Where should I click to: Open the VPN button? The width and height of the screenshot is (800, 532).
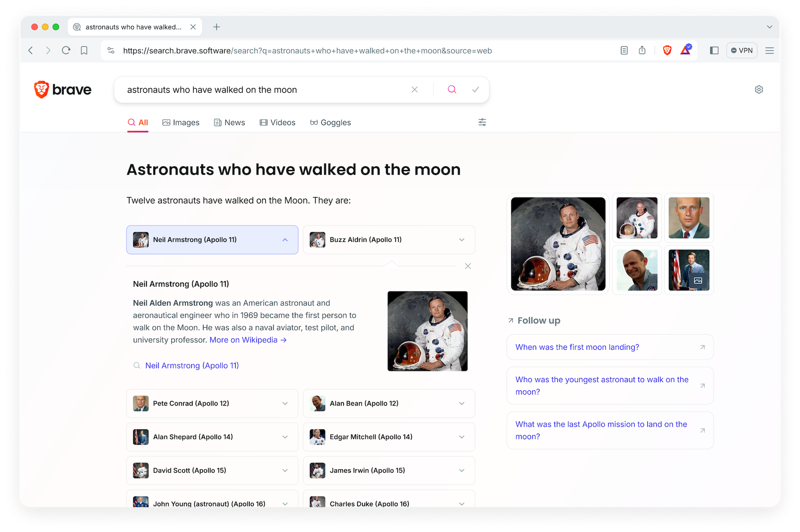coord(742,50)
